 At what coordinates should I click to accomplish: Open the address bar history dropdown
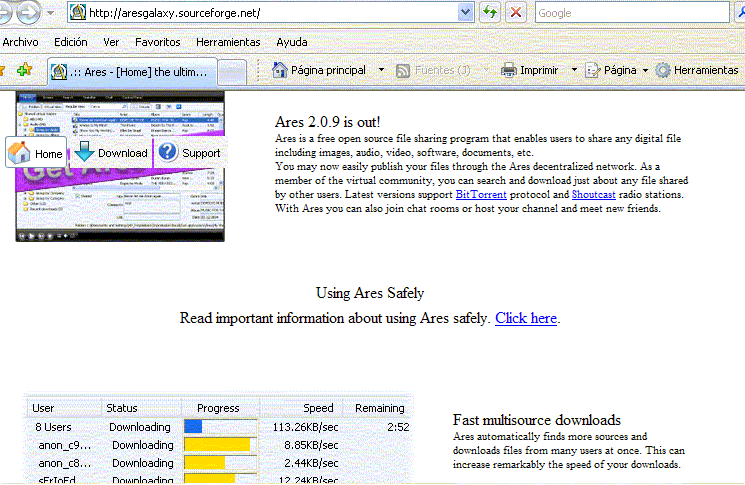[465, 12]
